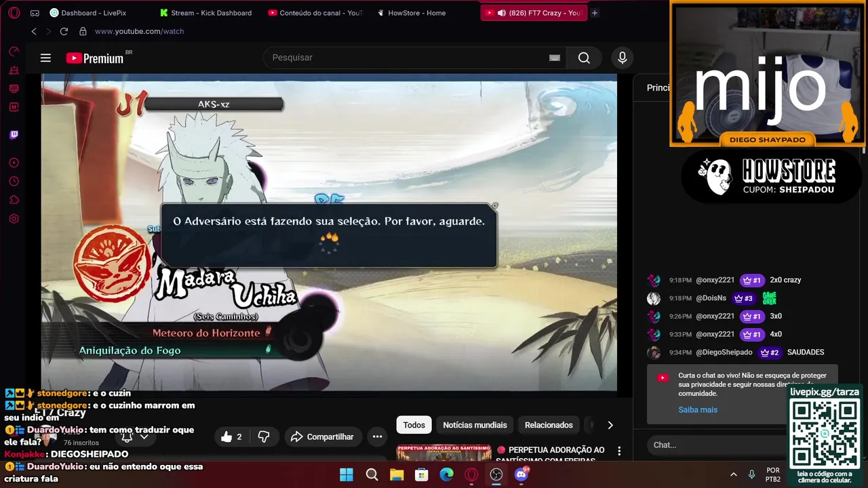The width and height of the screenshot is (868, 488).
Task: Select the FT7 Crazy YouTube tab
Action: 534,13
